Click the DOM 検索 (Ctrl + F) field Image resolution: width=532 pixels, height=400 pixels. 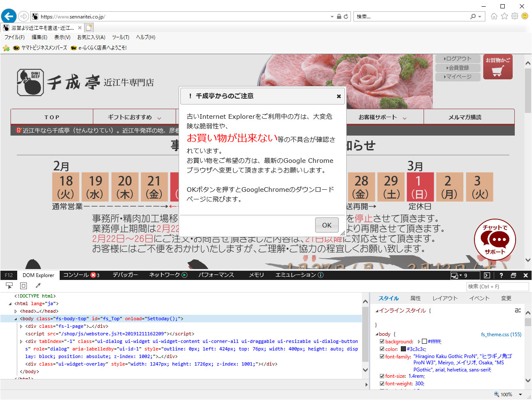[498, 286]
